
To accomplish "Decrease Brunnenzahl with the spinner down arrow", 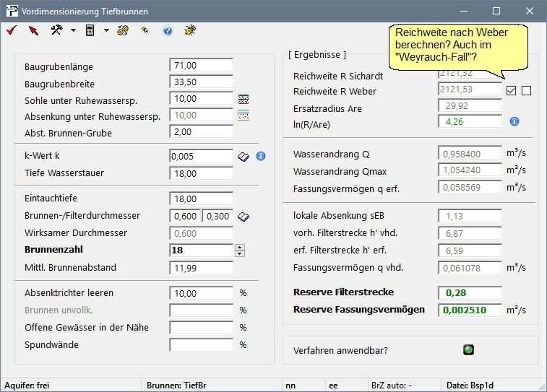I will 240,253.
